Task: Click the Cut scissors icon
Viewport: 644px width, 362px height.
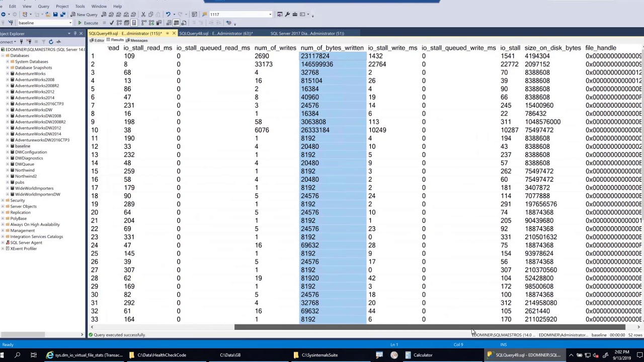Action: coord(143,14)
